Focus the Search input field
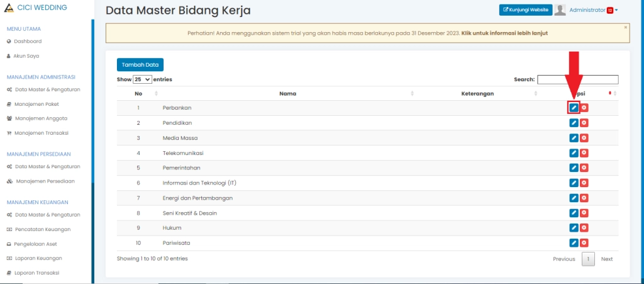This screenshot has height=284, width=644. coord(577,79)
